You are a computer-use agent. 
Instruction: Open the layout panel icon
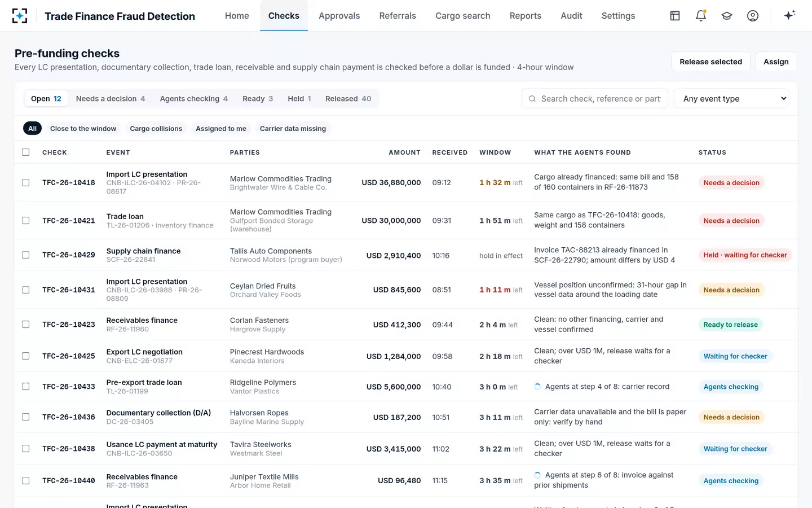tap(675, 16)
